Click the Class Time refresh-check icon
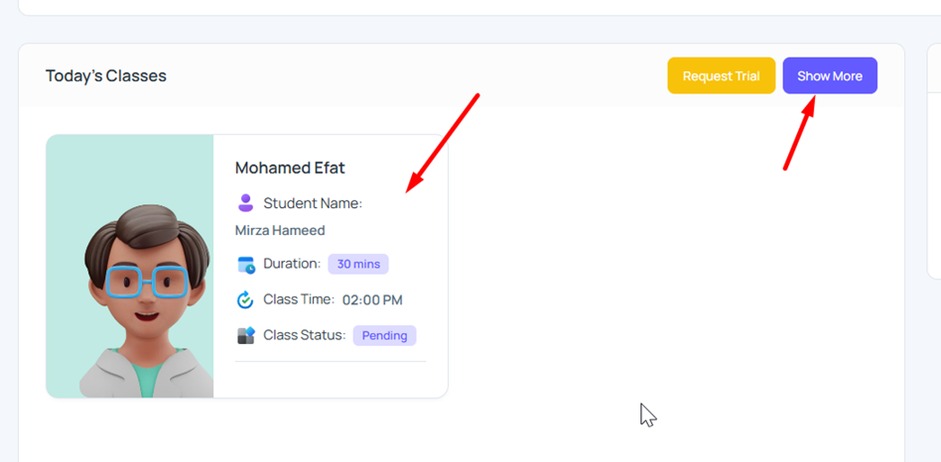This screenshot has height=462, width=941. [245, 299]
